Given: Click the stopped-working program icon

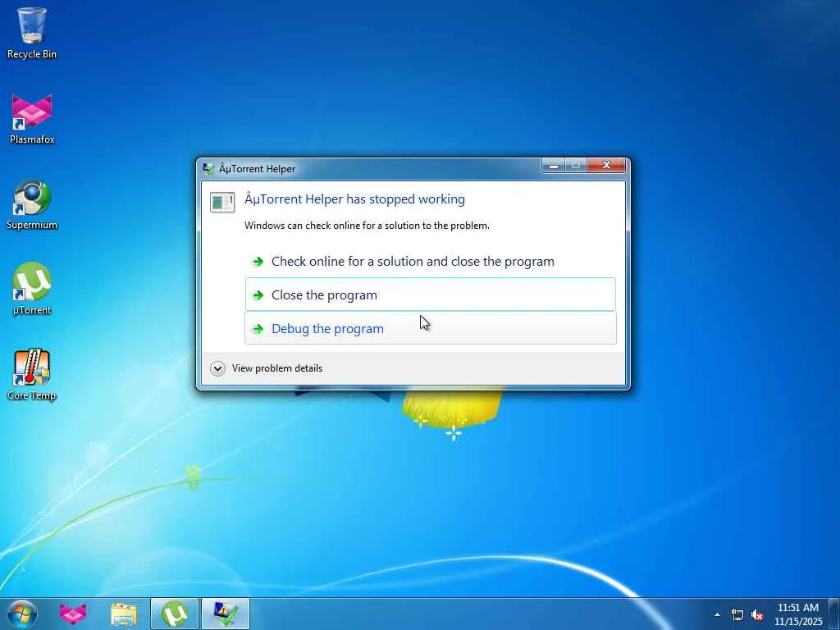Looking at the screenshot, I should click(x=222, y=202).
